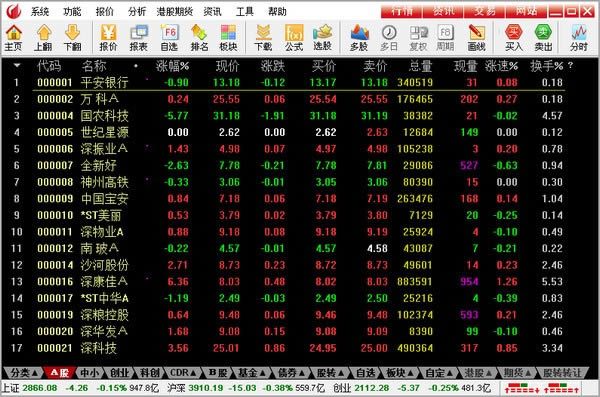Open the 资讯 menu in menu bar
The image size is (600, 397).
click(212, 11)
